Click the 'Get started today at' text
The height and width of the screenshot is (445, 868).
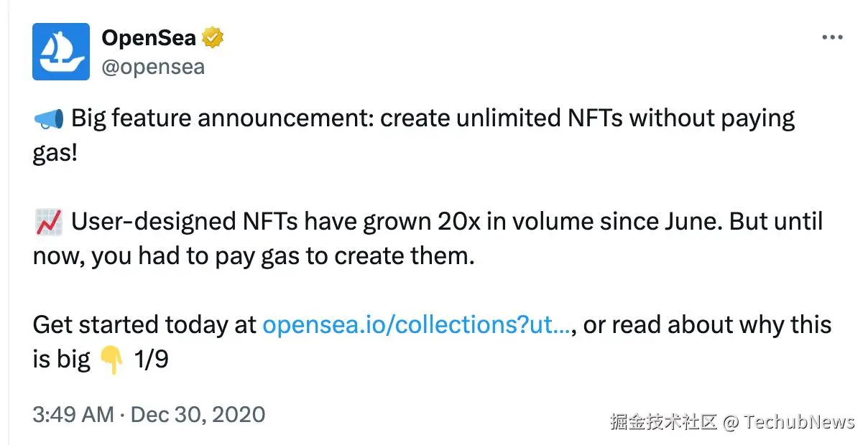point(144,325)
